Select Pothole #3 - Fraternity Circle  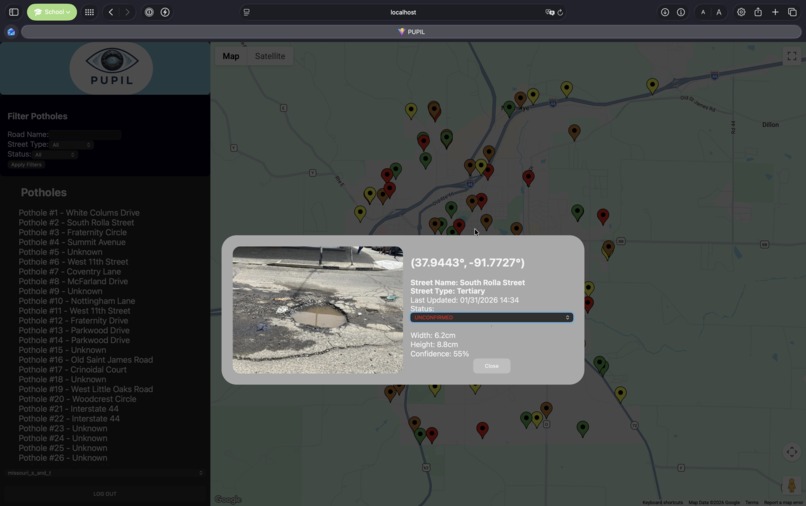72,232
